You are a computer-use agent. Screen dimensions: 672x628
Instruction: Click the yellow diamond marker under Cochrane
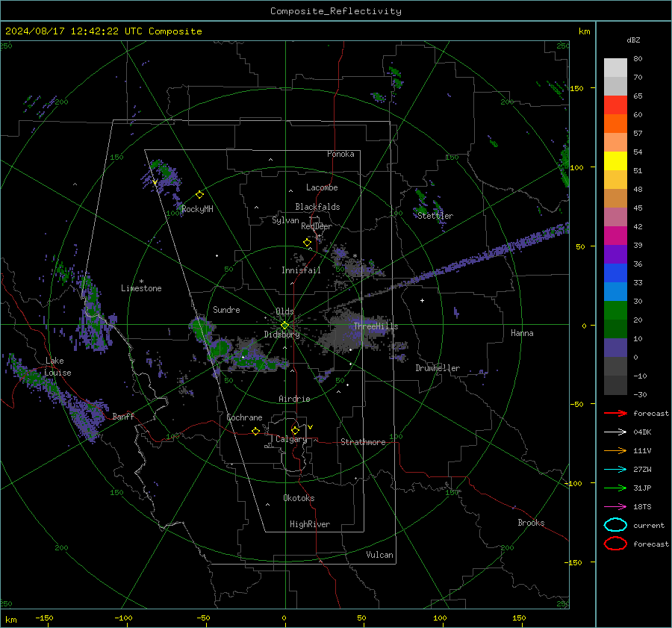tap(256, 432)
